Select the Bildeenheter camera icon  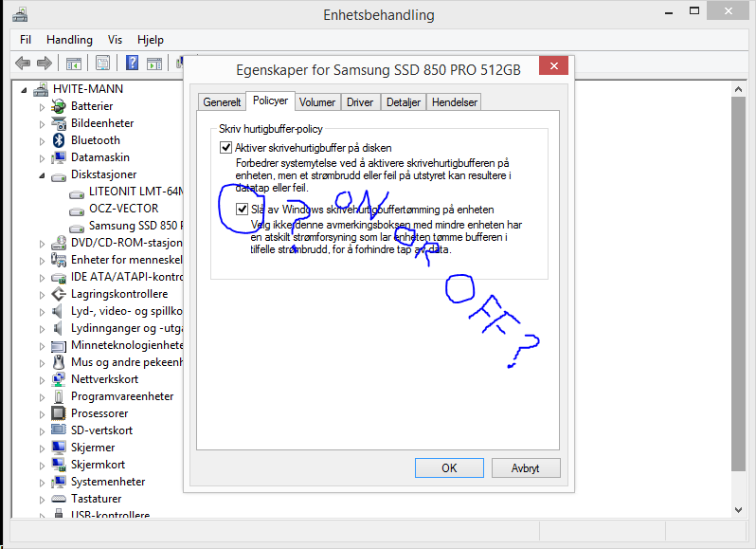(59, 123)
